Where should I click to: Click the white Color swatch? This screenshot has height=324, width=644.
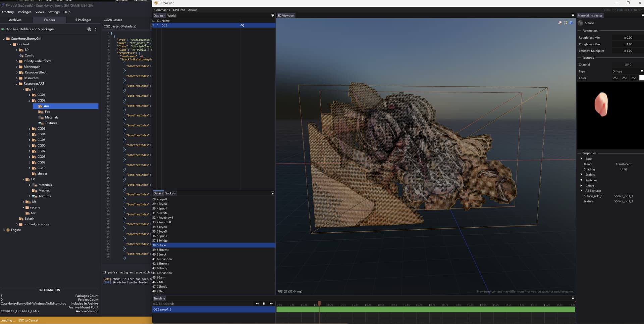pos(642,78)
